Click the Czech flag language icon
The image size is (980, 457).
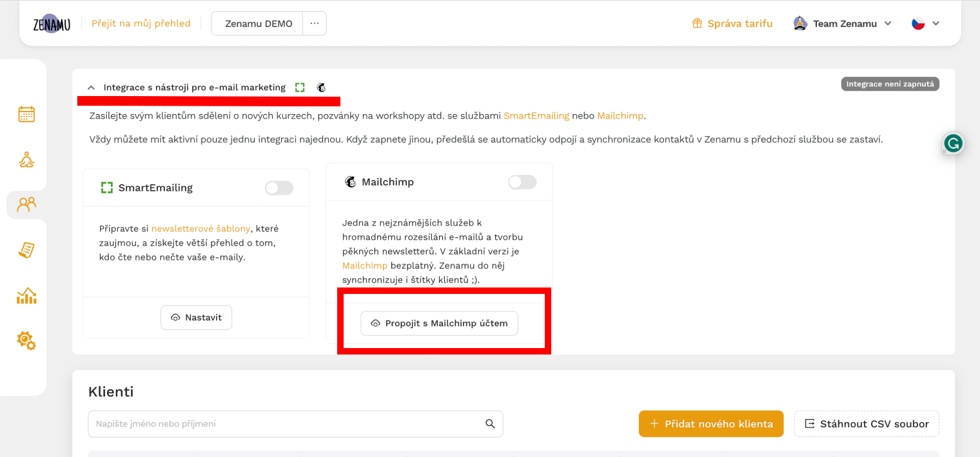[918, 23]
